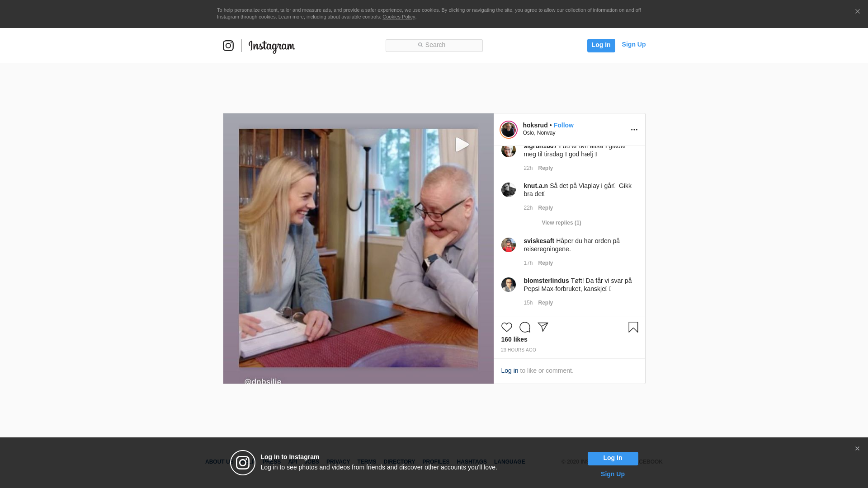The image size is (868, 488).
Task: Open the sviskesaft username link
Action: [x=539, y=241]
